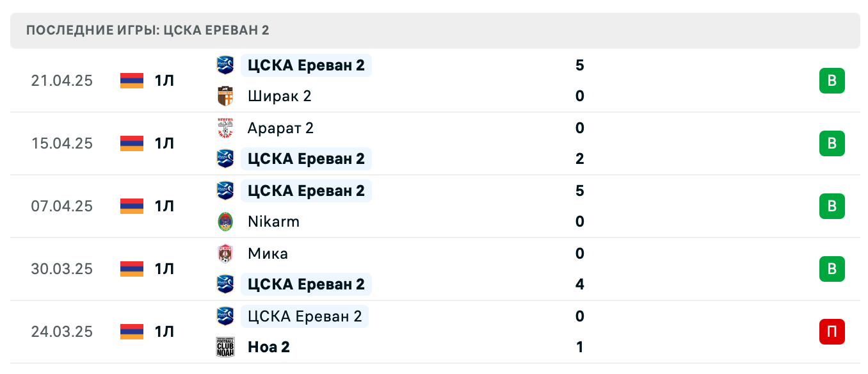Click the Арарат 2 club emblem

tap(225, 127)
